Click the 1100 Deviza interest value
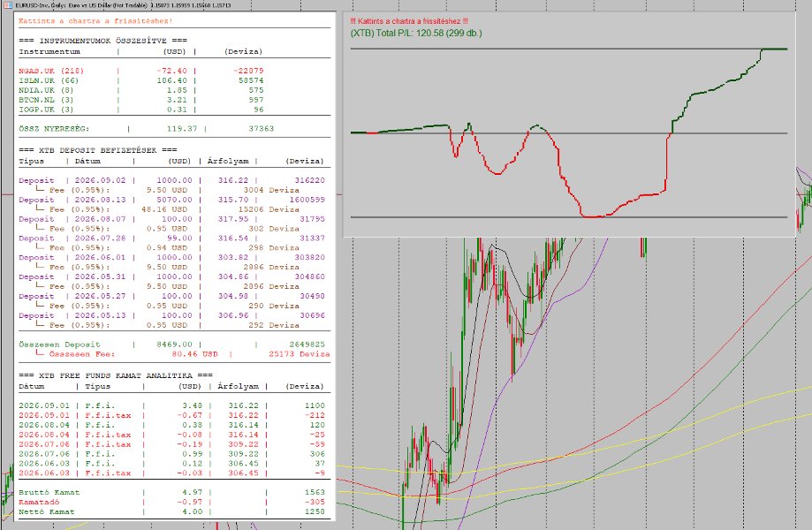This screenshot has height=530, width=812. click(x=315, y=405)
